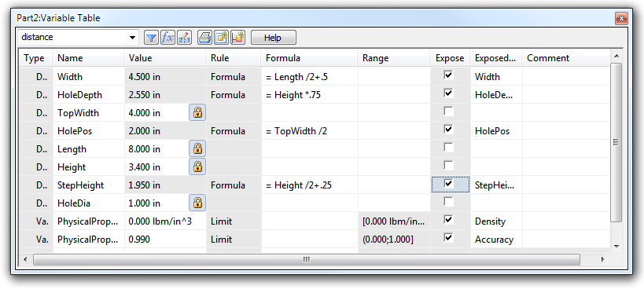644x289 pixels.
Task: Check Expose for the TopWidth variable
Action: 448,112
